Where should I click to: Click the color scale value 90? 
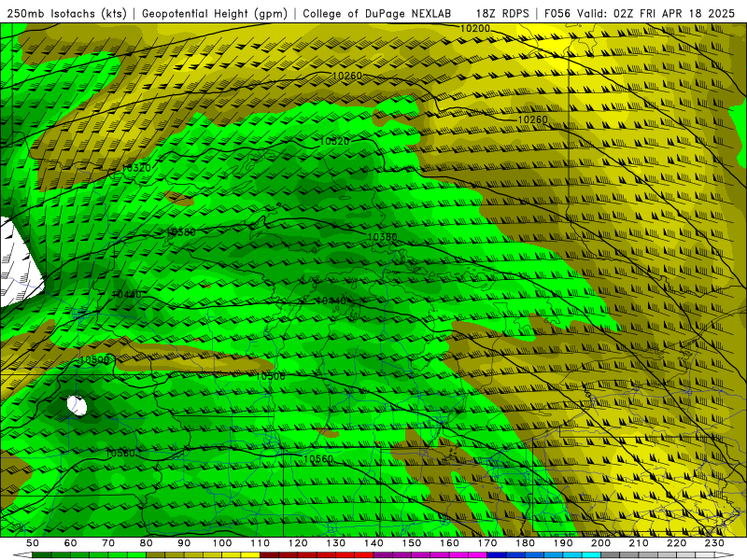pyautogui.click(x=184, y=543)
